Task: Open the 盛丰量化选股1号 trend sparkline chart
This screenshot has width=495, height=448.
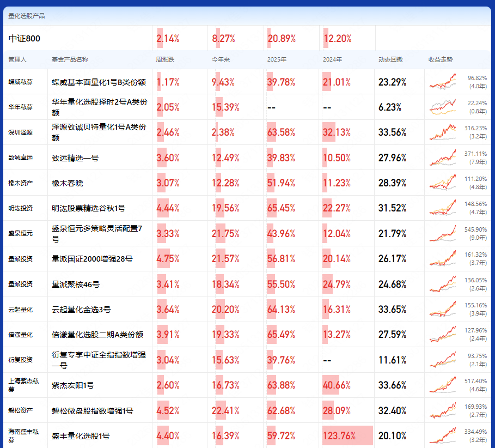Action: (x=443, y=435)
